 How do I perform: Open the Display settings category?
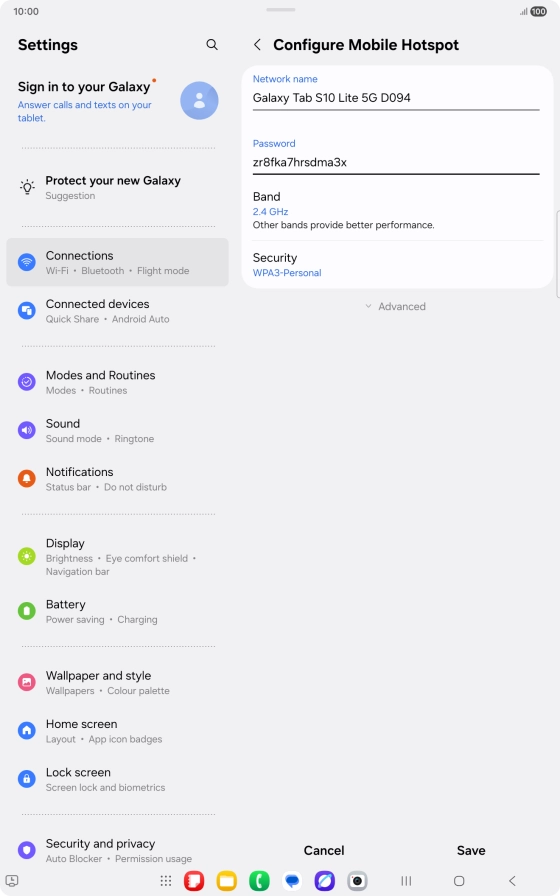point(117,557)
